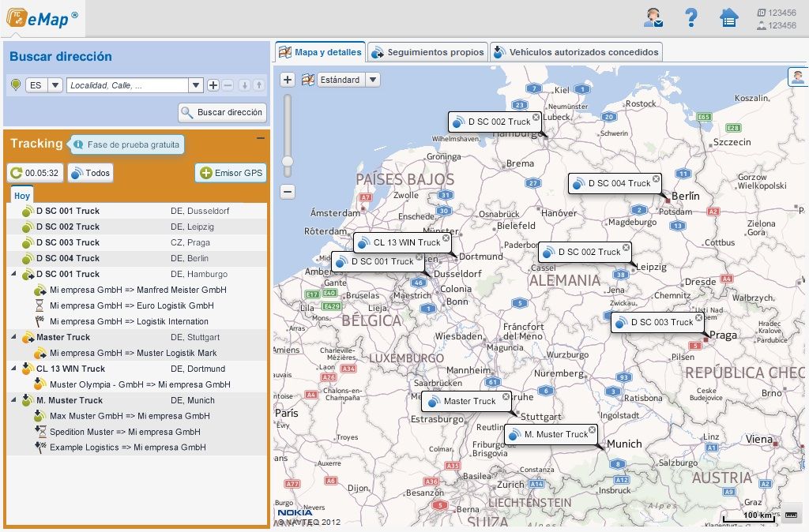Open the home overview icon in header
This screenshot has width=809, height=532.
click(x=728, y=17)
